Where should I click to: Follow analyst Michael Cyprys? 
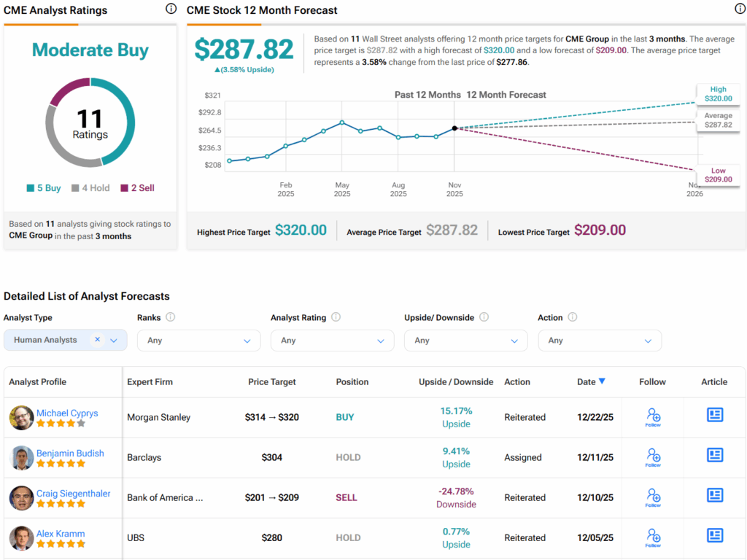click(x=654, y=417)
